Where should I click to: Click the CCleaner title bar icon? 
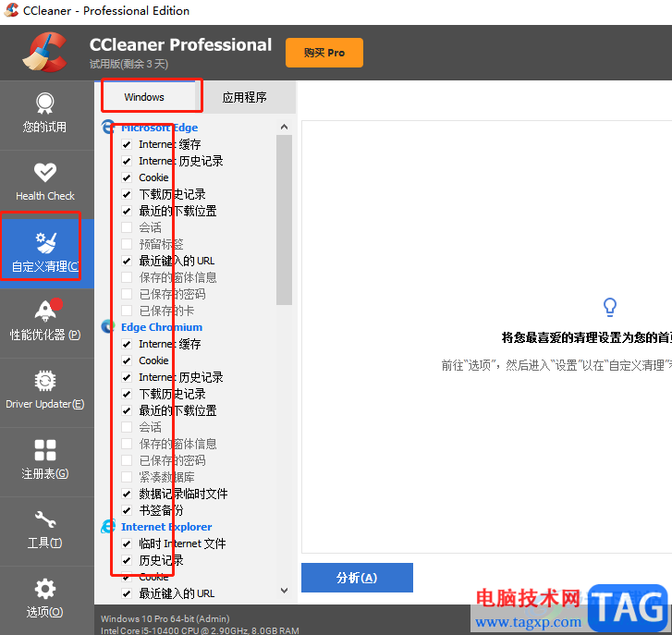11,10
